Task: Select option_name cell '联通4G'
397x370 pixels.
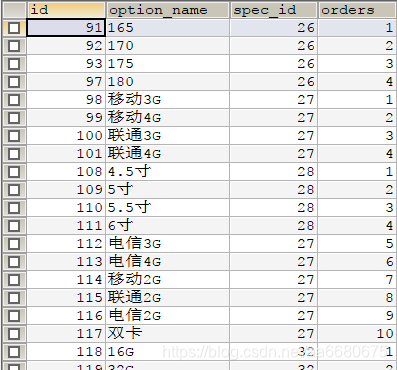Action: (168, 154)
